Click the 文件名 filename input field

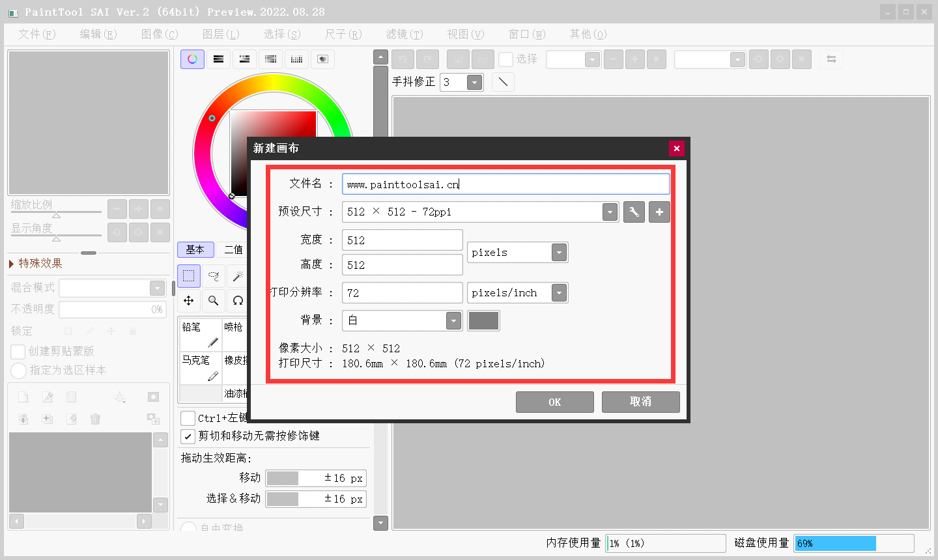(x=506, y=184)
